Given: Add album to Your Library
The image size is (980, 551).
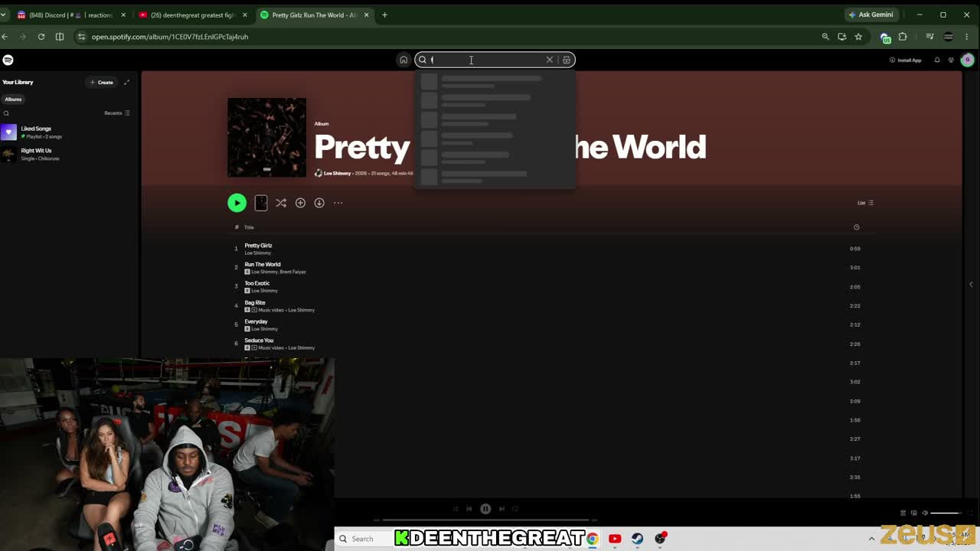Looking at the screenshot, I should pos(300,203).
